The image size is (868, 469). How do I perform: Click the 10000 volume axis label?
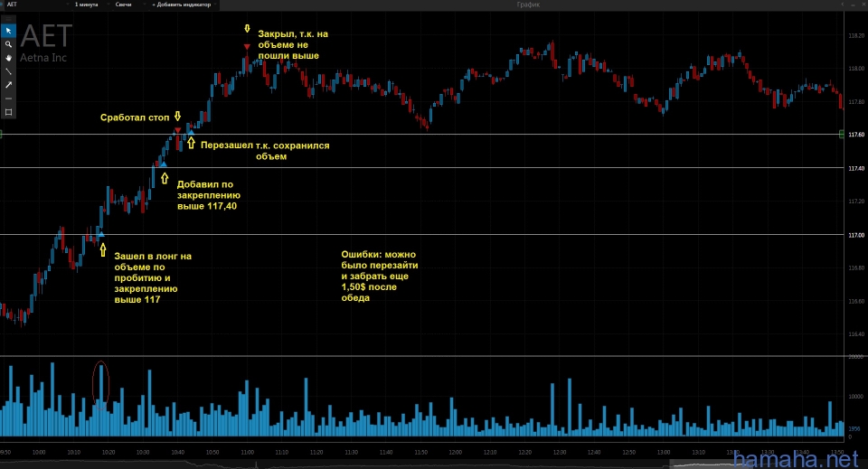pyautogui.click(x=856, y=397)
